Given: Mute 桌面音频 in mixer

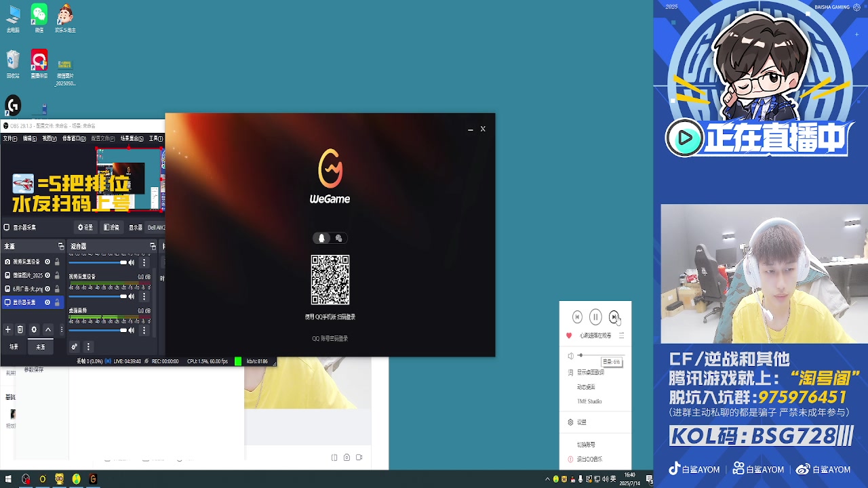Looking at the screenshot, I should (132, 330).
